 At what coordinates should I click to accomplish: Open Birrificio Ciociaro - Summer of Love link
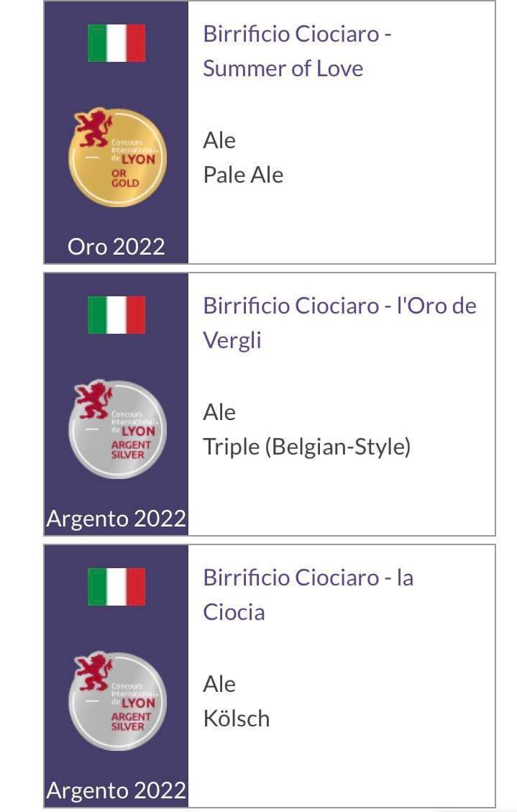pyautogui.click(x=297, y=51)
